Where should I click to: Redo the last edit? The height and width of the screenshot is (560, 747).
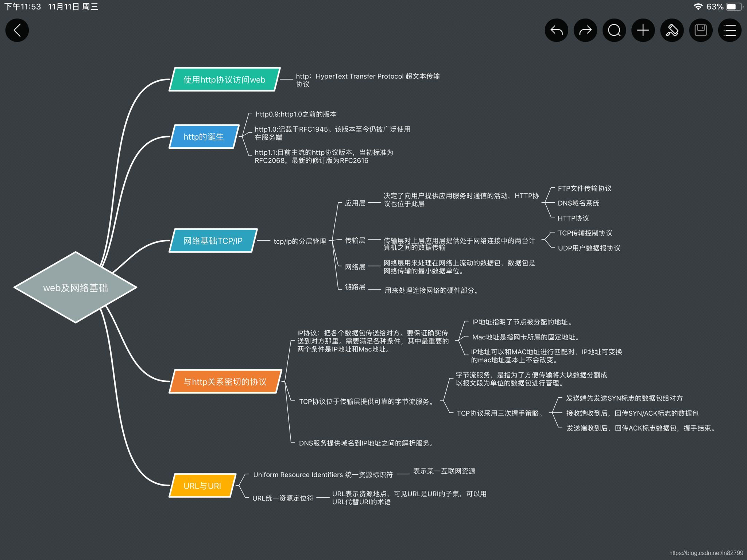point(585,30)
